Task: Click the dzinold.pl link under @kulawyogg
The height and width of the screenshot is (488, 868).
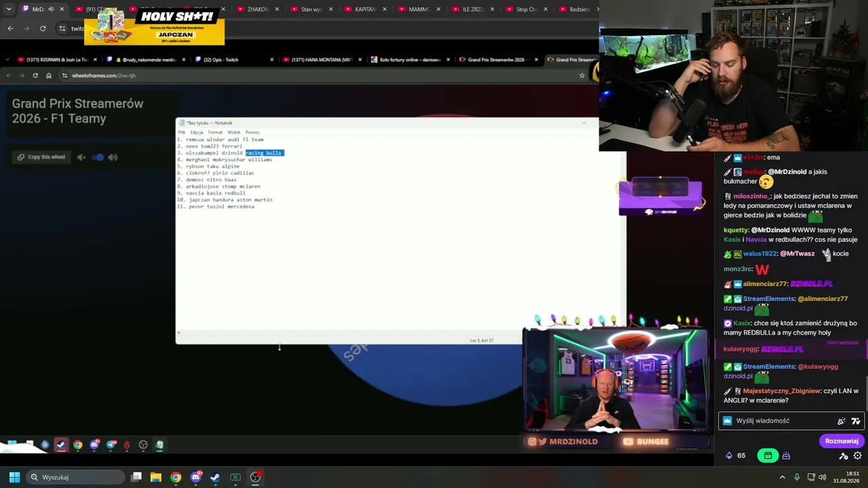Action: point(738,376)
